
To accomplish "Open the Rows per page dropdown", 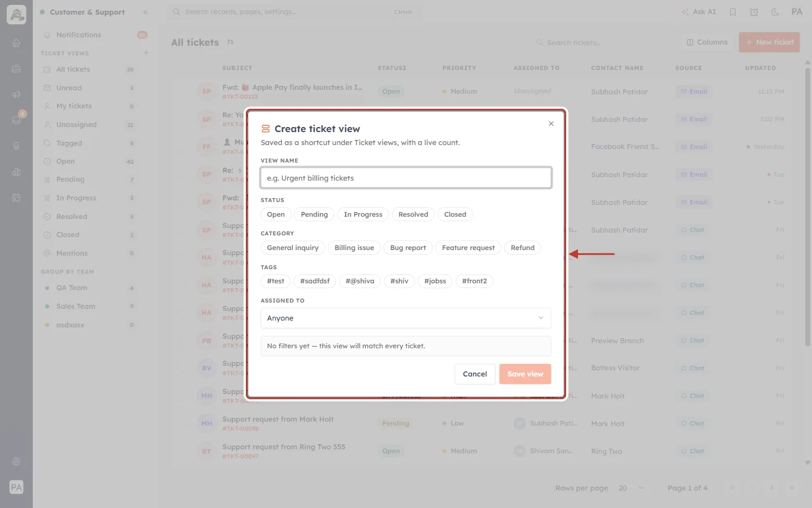I will pos(630,488).
